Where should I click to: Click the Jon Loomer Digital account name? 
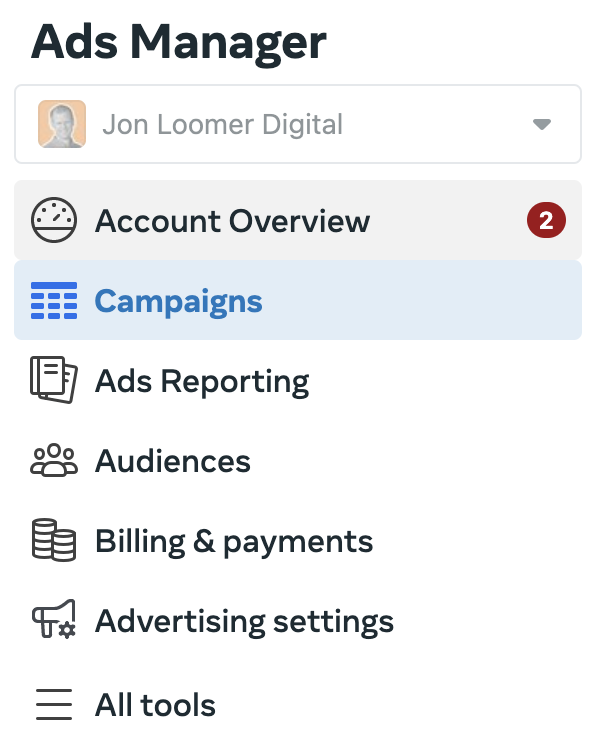[x=222, y=125]
